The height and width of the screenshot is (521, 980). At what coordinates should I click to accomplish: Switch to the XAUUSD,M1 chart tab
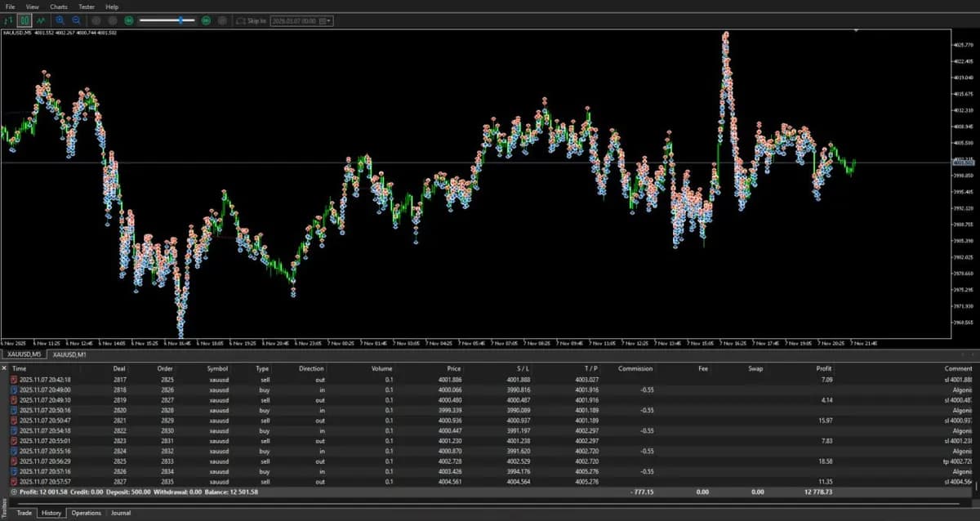pyautogui.click(x=69, y=354)
